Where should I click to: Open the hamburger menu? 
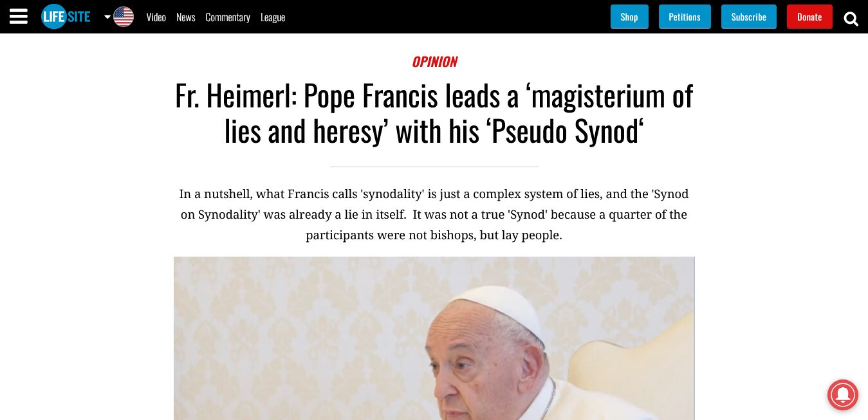(19, 17)
